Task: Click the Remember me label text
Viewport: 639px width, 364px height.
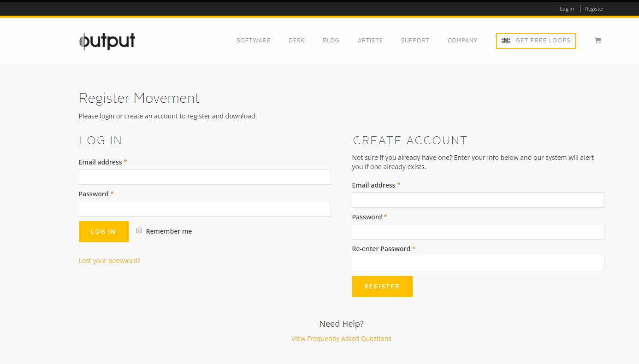Action: point(169,231)
